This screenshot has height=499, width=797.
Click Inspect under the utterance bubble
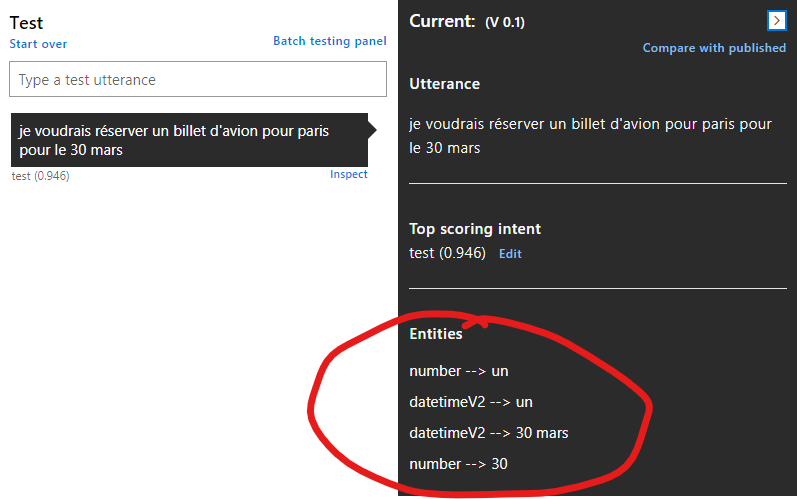pos(348,174)
